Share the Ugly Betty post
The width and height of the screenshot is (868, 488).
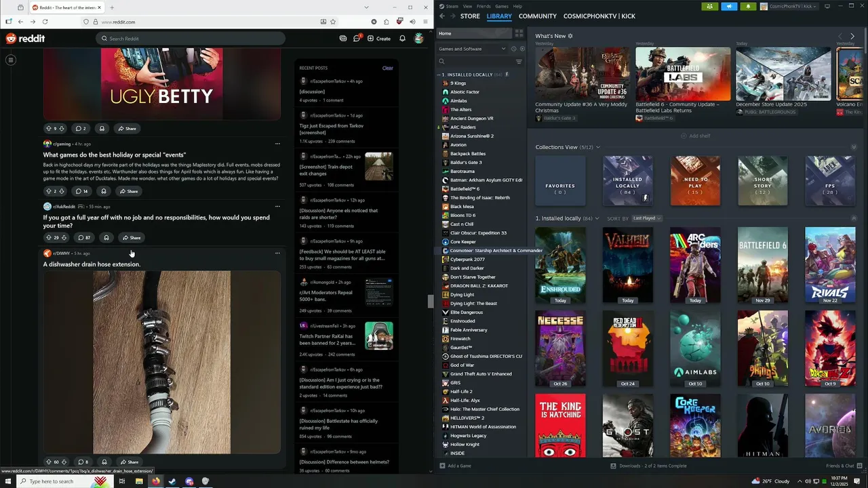click(127, 129)
